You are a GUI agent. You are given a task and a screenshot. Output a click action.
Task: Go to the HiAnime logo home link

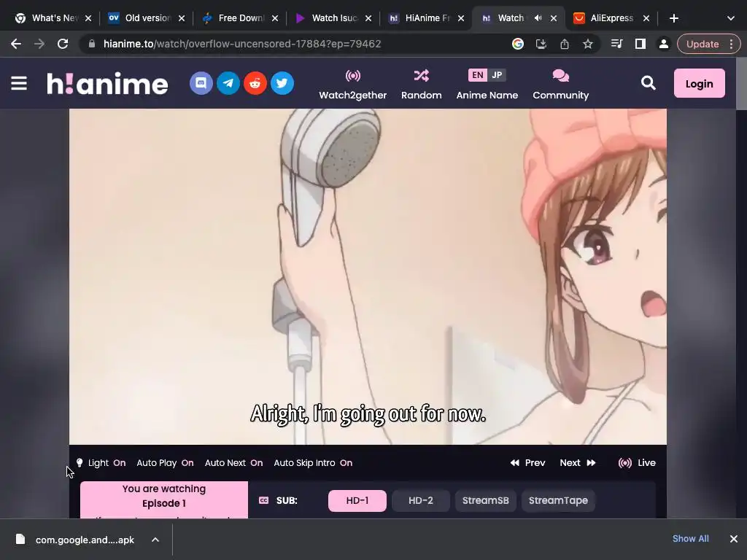tap(107, 83)
